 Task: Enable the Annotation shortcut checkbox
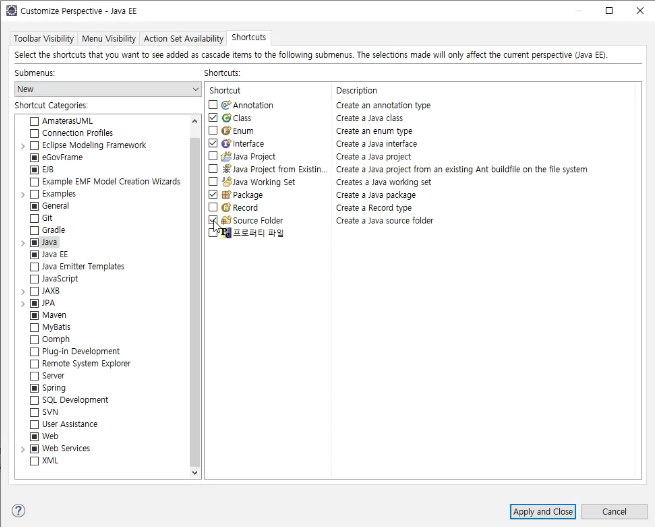point(213,104)
